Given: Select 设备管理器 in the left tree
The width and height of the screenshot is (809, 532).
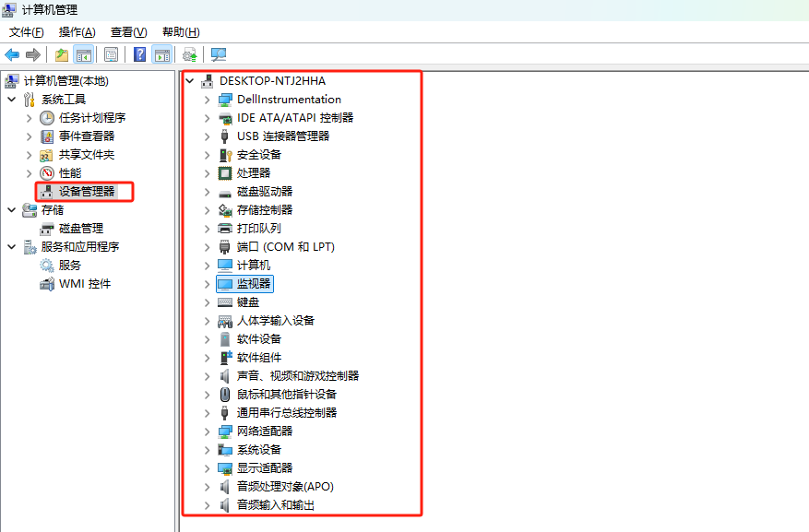Looking at the screenshot, I should [x=87, y=191].
